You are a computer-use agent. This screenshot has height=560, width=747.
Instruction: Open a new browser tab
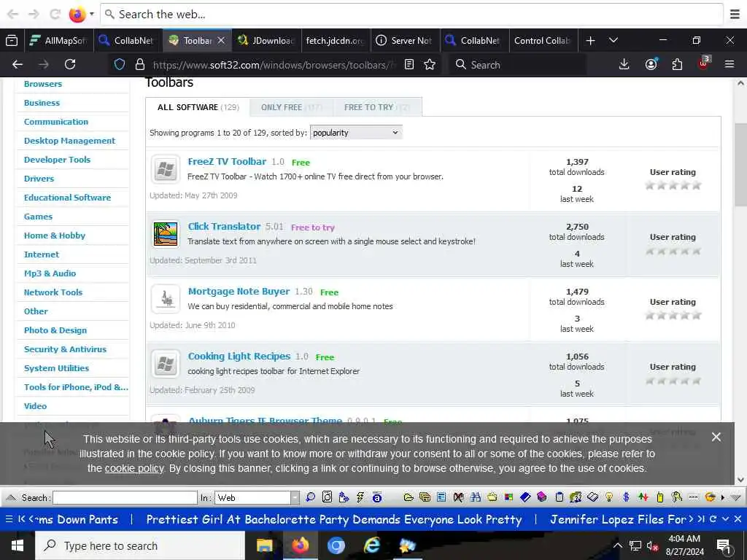(590, 41)
